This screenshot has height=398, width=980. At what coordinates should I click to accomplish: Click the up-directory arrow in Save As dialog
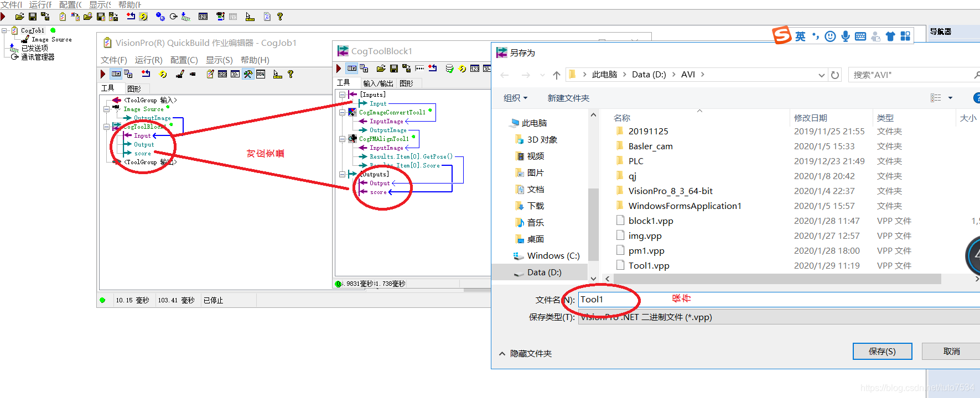click(557, 75)
